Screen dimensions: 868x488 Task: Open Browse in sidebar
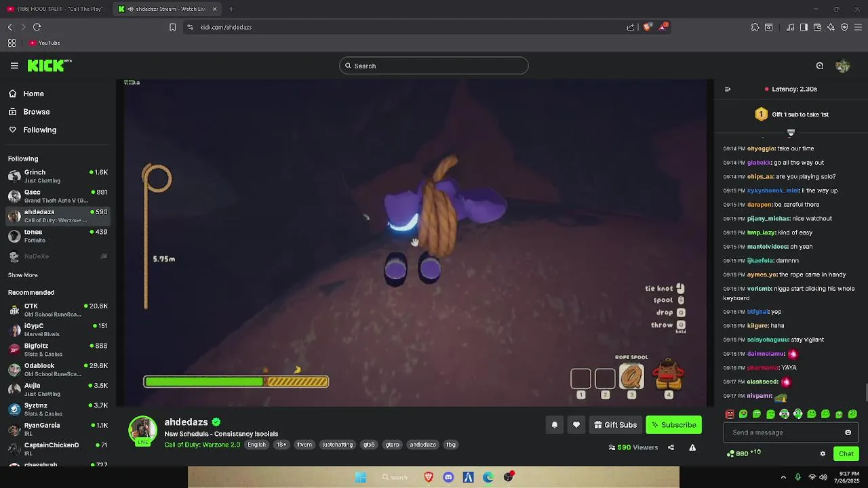28,112
